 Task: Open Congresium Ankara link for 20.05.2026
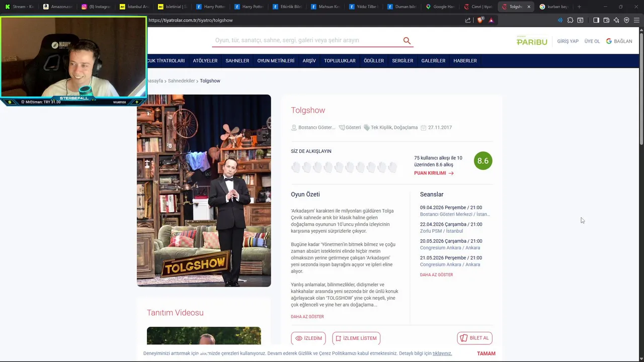click(x=450, y=248)
